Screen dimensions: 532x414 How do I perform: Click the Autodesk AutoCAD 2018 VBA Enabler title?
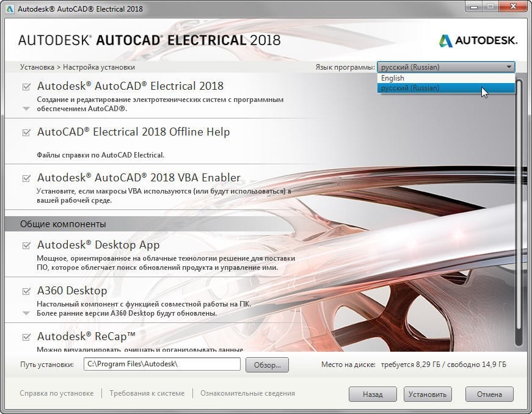[x=139, y=177]
